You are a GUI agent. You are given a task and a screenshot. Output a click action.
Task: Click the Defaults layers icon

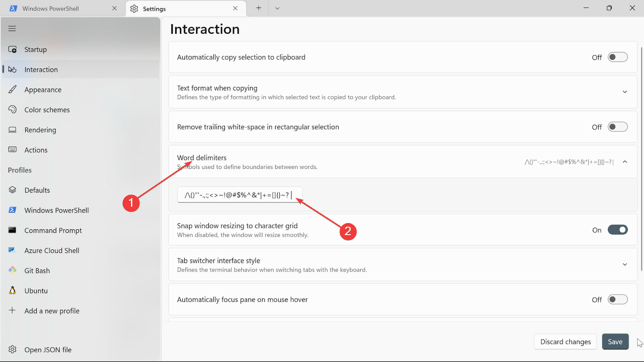[12, 190]
